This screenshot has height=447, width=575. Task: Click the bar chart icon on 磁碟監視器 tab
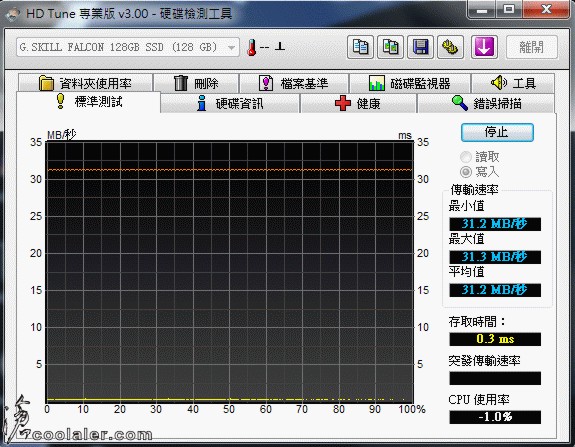377,83
